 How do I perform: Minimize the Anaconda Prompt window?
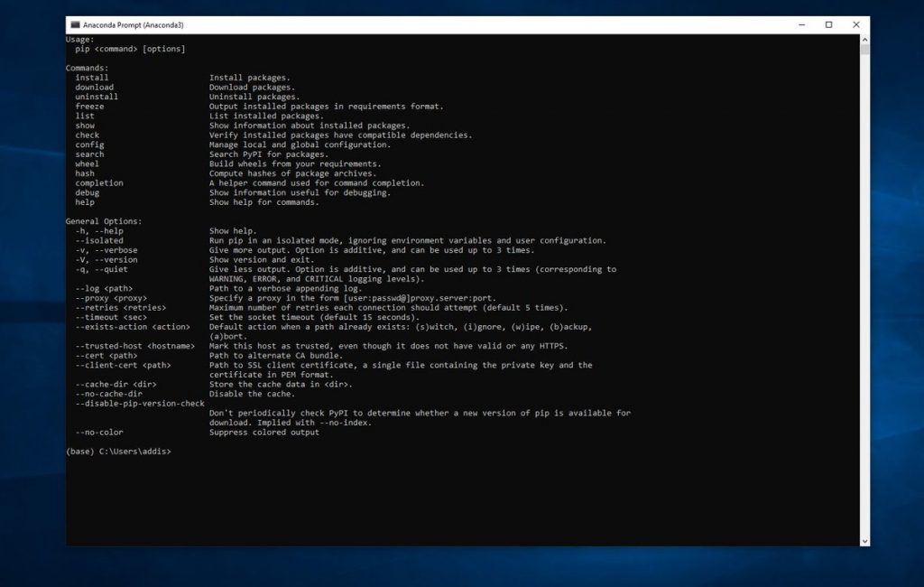[799, 24]
